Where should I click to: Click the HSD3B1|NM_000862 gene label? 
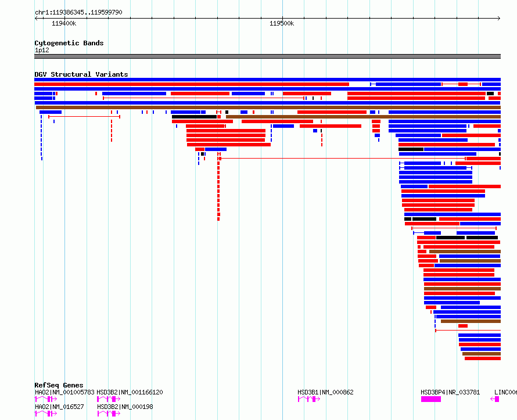(325, 392)
